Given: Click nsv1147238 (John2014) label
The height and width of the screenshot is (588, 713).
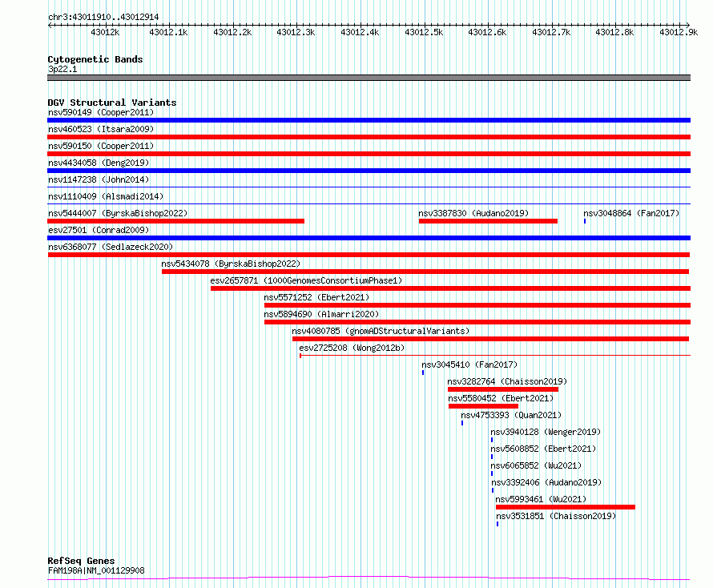Looking at the screenshot, I should 99,179.
